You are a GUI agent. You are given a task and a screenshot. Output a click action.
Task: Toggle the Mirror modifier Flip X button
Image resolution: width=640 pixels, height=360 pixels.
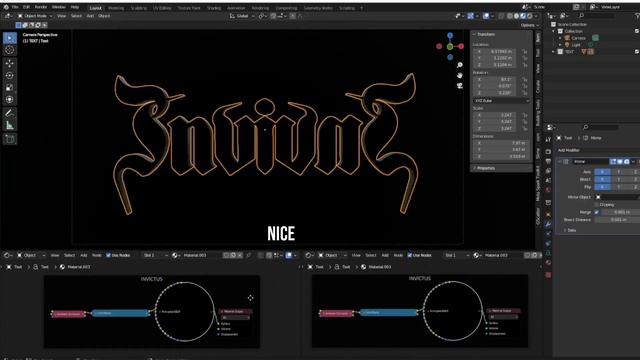[602, 187]
